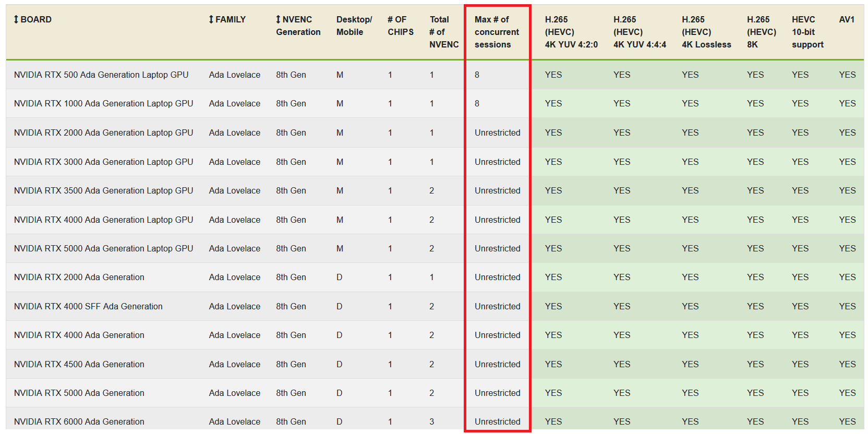Click the M value in RTX 3000 Laptop row
Viewport: 868px width, 434px height.
[x=340, y=162]
